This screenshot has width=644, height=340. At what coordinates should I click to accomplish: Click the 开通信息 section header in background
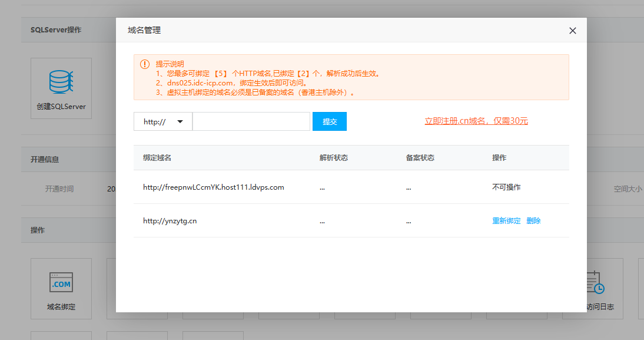pyautogui.click(x=45, y=160)
